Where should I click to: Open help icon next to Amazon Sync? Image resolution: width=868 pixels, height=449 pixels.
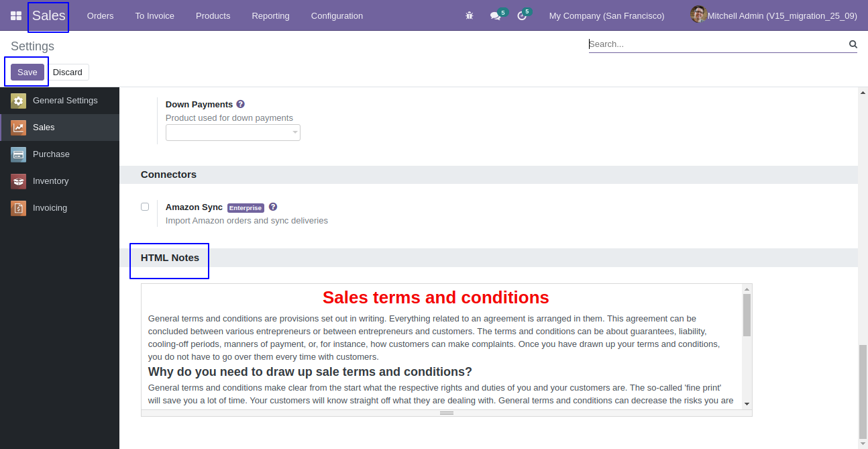click(273, 207)
